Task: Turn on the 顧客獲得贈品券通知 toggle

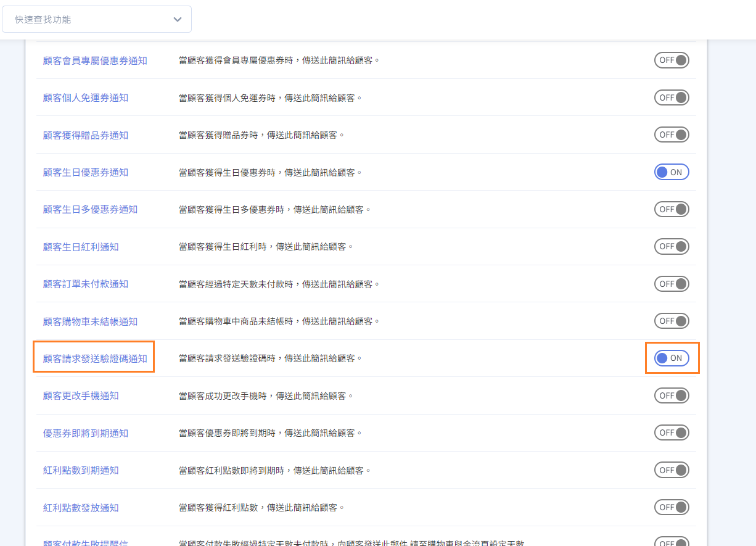Action: [x=672, y=135]
